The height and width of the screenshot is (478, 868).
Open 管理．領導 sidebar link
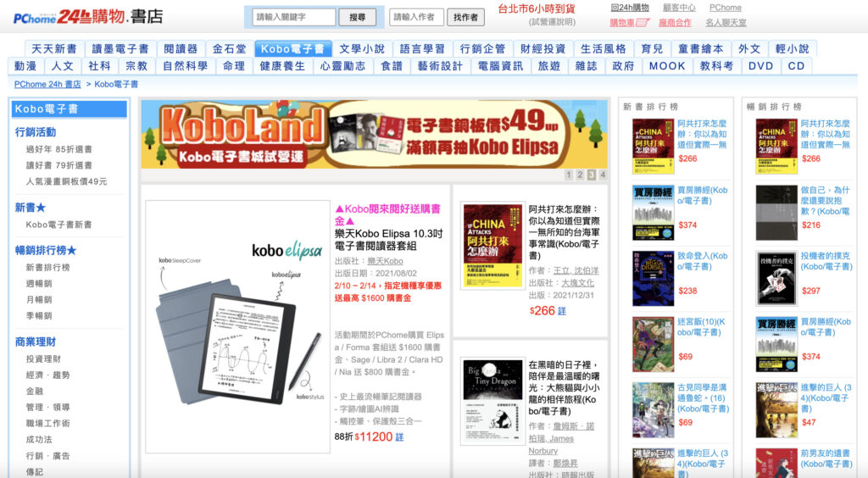pos(47,407)
